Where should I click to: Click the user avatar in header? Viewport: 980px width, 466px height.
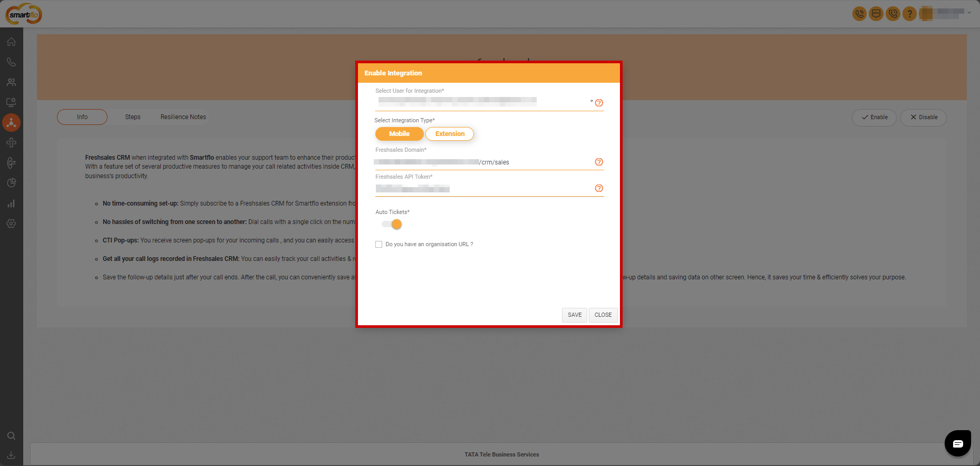click(x=926, y=13)
